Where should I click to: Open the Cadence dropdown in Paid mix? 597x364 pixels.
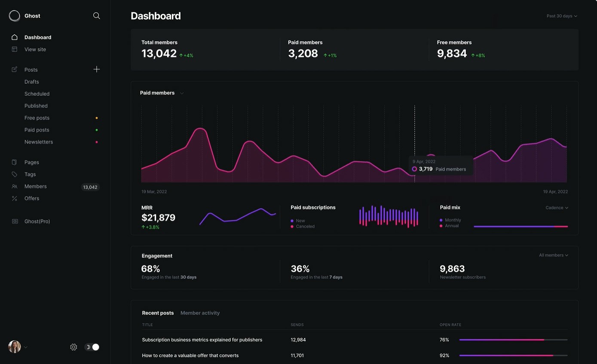[557, 208]
